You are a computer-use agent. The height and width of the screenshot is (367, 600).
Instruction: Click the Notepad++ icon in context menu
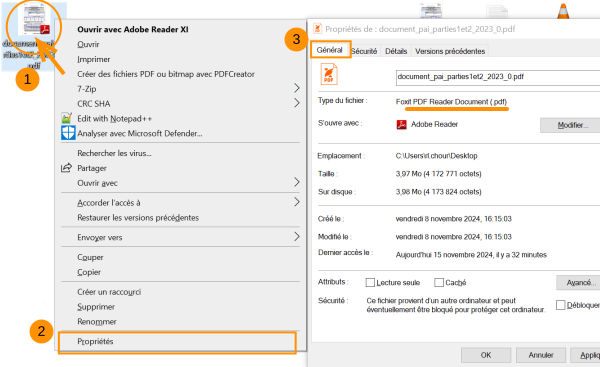[x=67, y=118]
